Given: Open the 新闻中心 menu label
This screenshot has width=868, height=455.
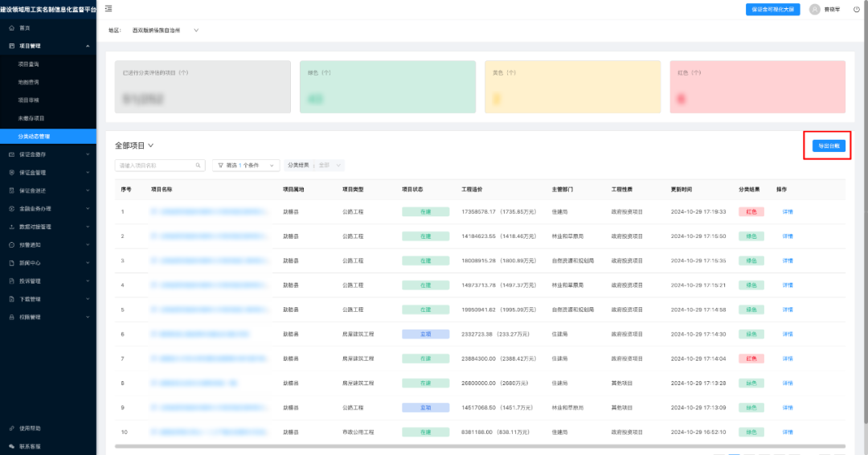Looking at the screenshot, I should [x=30, y=263].
